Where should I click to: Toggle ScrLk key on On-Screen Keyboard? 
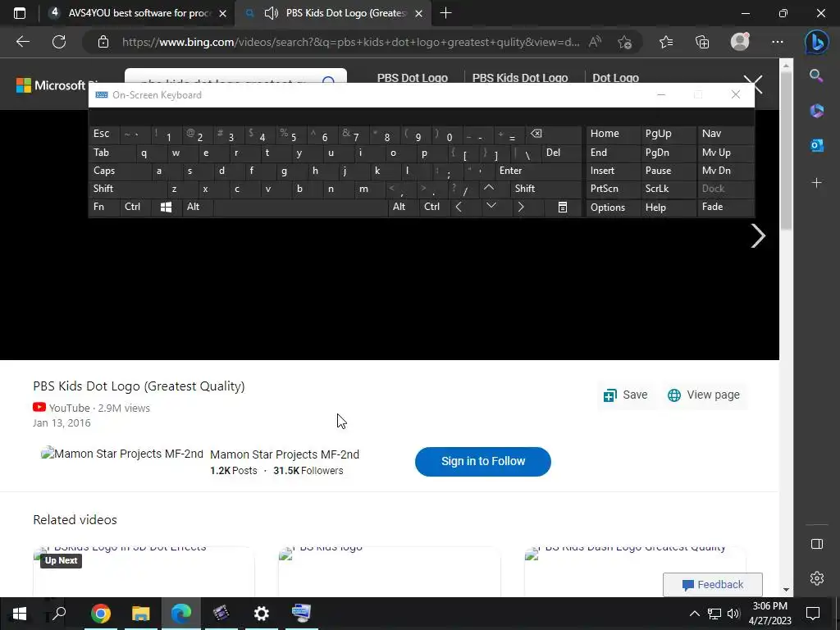click(x=668, y=189)
